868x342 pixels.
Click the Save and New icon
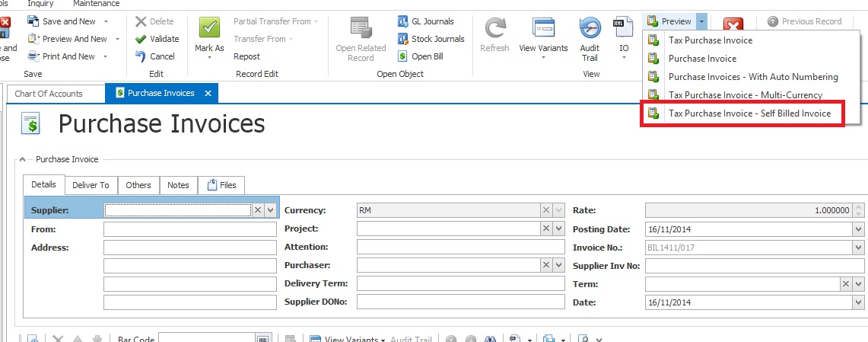coord(33,21)
